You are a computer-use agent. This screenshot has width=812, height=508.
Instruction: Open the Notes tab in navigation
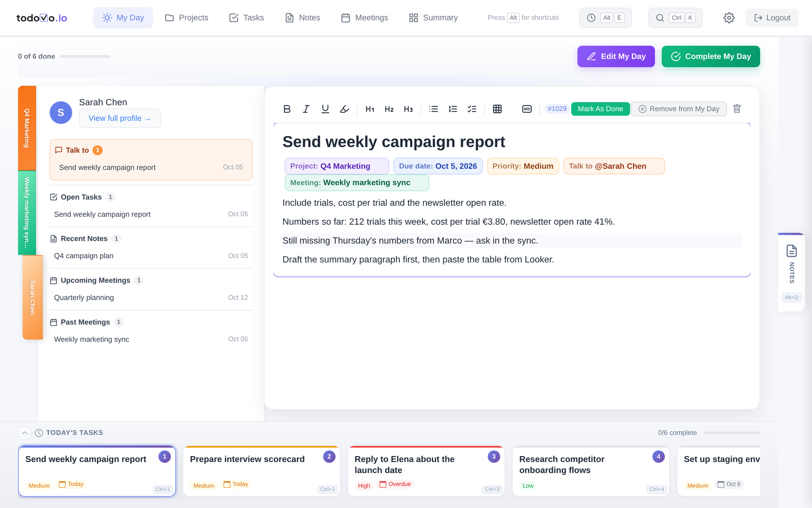[x=303, y=18]
